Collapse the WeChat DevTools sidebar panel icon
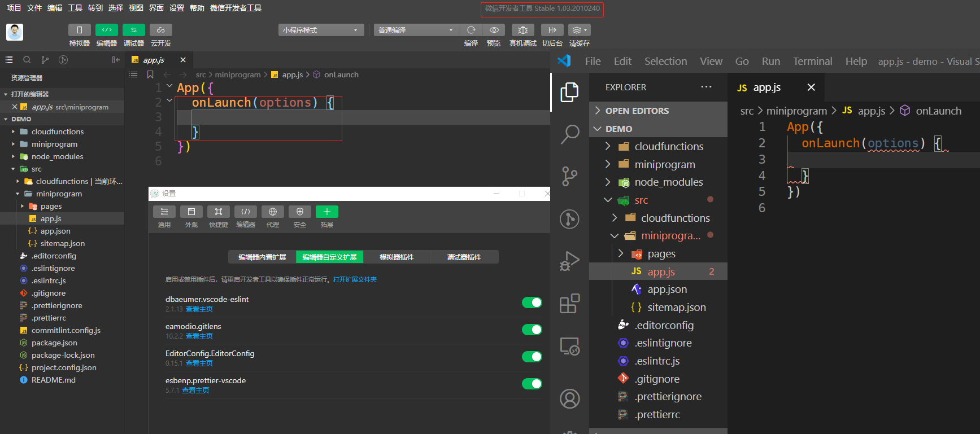 (116, 60)
